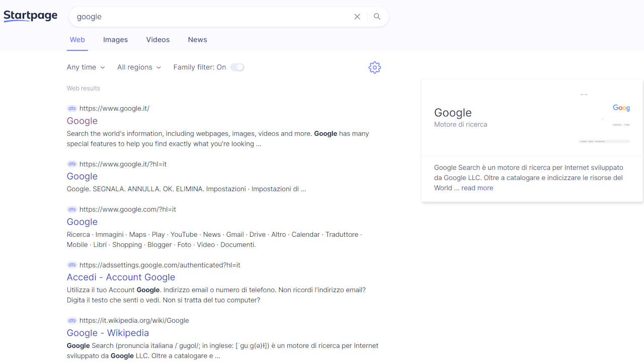This screenshot has width=644, height=362.
Task: Click the Google homepage thumbnail in info panel
Action: (x=604, y=118)
